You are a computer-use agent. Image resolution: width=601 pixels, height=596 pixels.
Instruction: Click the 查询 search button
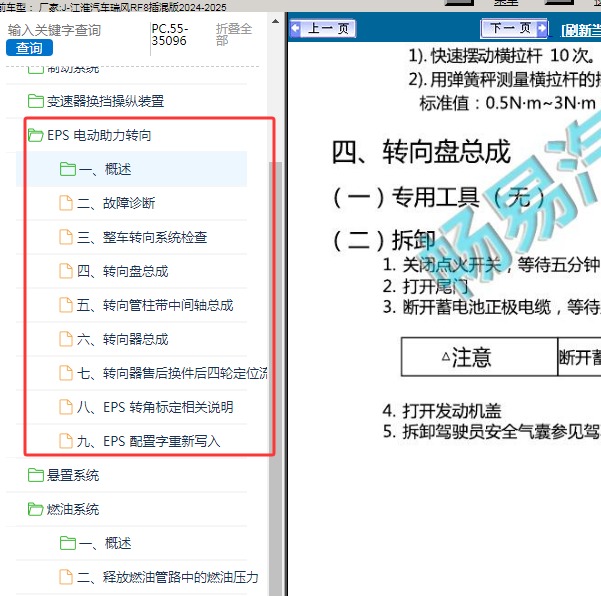click(29, 48)
